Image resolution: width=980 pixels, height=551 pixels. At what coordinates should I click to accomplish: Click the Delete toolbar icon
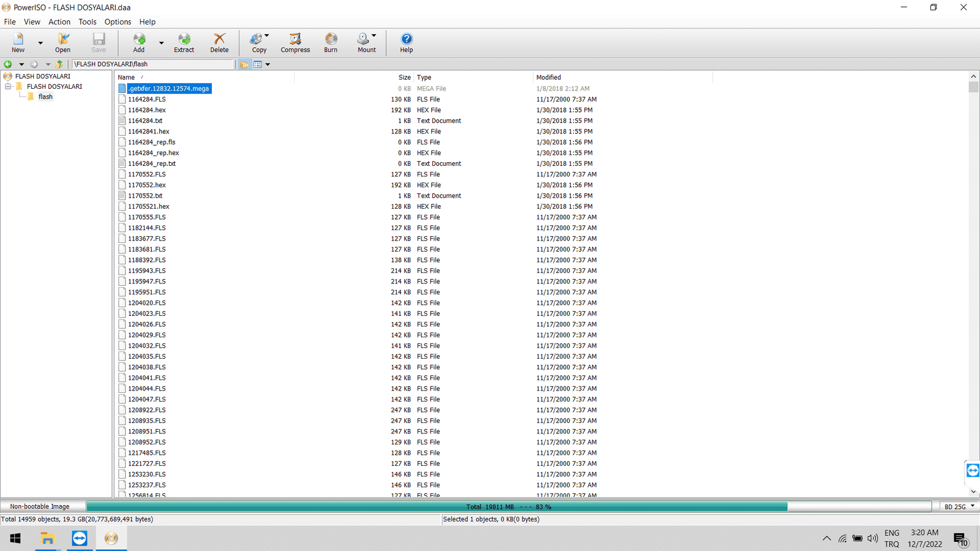coord(219,43)
